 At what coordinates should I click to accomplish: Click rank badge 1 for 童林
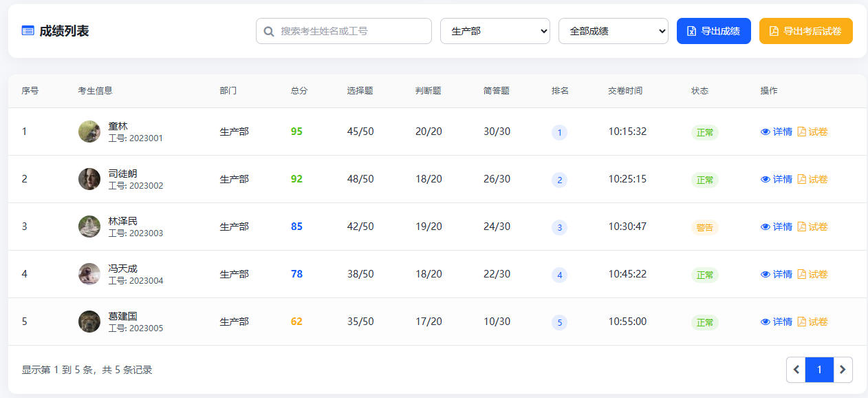(x=559, y=132)
